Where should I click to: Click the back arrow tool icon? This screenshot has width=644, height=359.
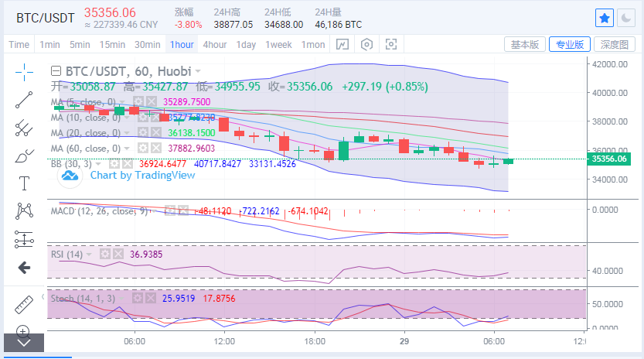coord(24,268)
